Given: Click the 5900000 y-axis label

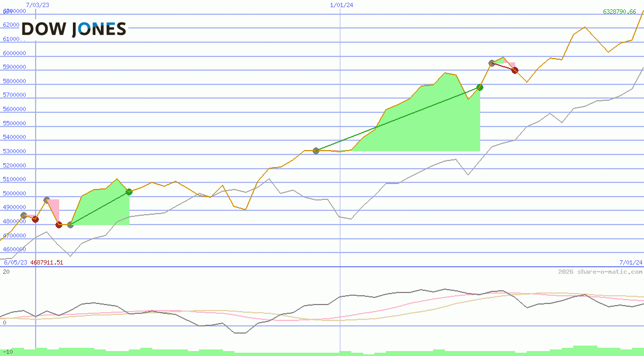Looking at the screenshot, I should [x=14, y=67].
